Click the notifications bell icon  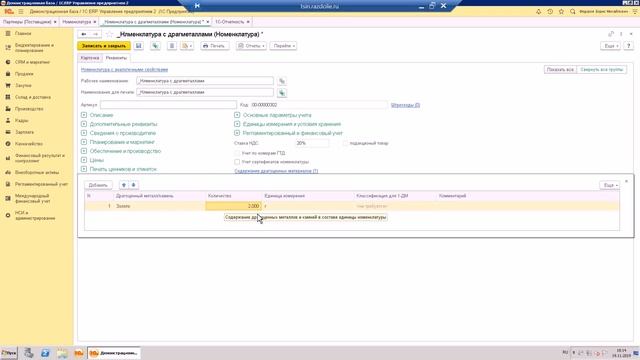tap(538, 12)
